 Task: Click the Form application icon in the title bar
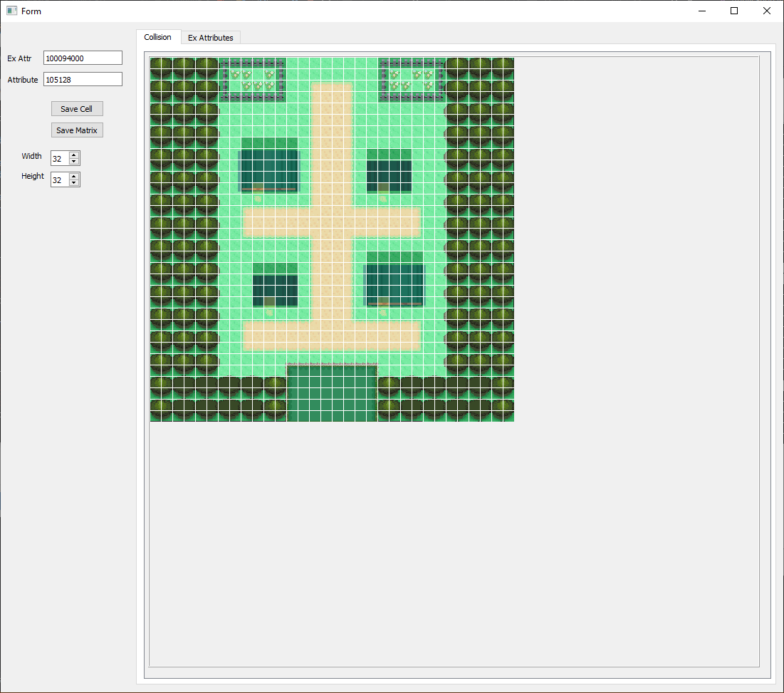(11, 11)
